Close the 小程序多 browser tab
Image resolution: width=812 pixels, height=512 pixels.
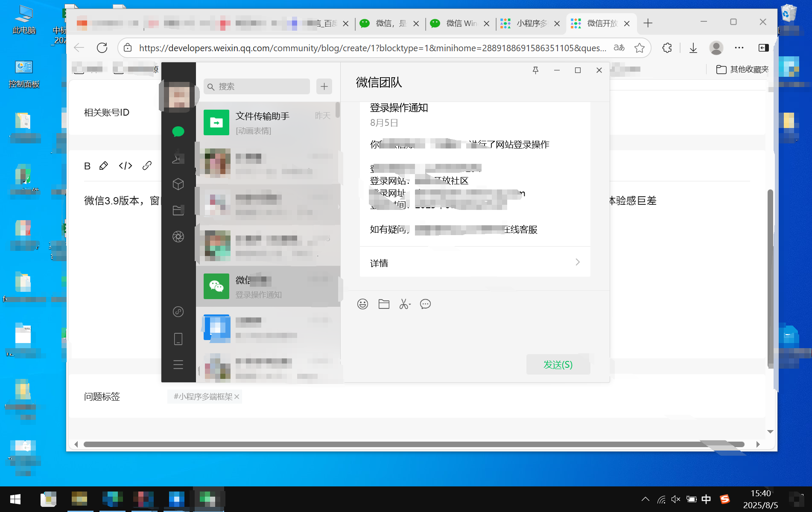point(557,23)
